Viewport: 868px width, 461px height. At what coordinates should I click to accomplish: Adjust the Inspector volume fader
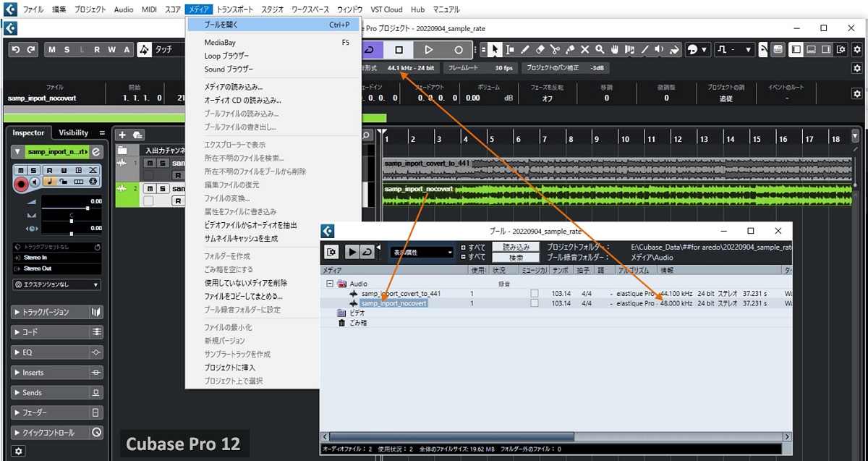pyautogui.click(x=88, y=208)
